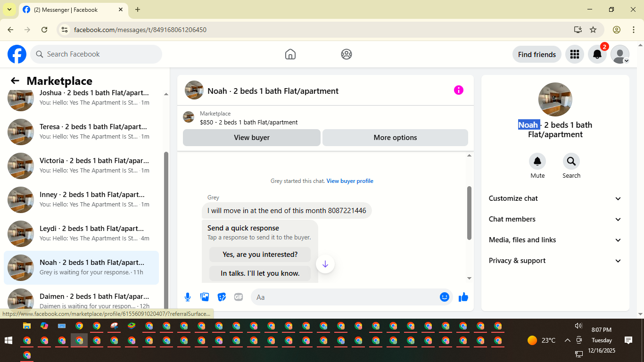View site information icon in the address bar
The width and height of the screenshot is (644, 362).
tap(65, 30)
